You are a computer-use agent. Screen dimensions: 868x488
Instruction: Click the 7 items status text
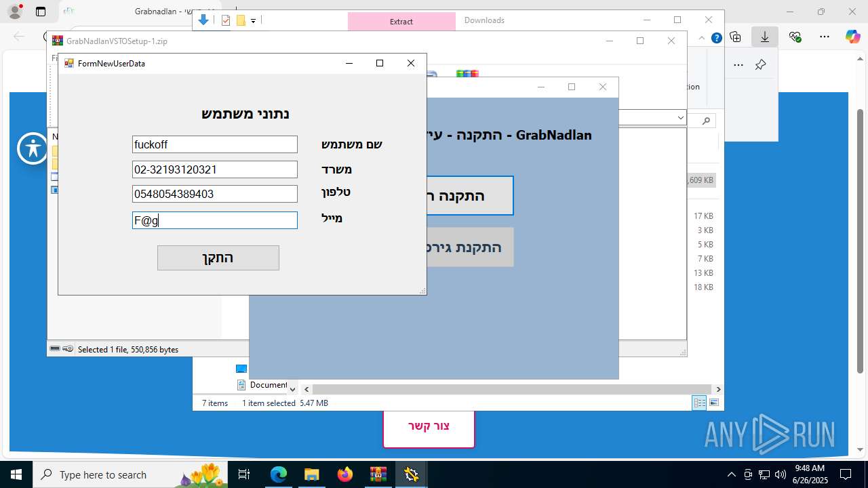pos(215,403)
